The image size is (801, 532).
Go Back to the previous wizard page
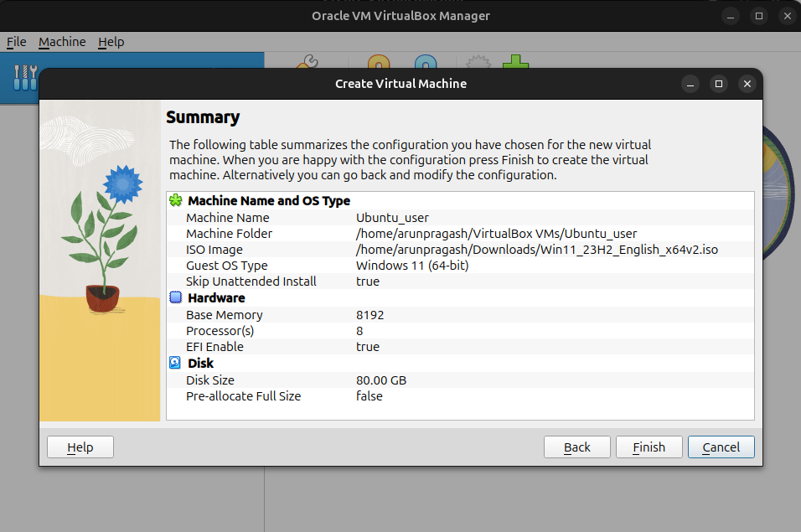[x=576, y=447]
